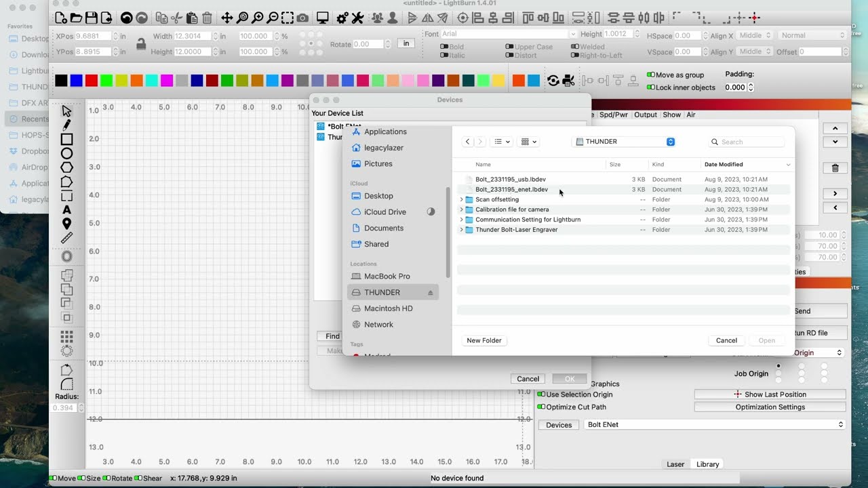Select the Position Laser pin tool
Screen dimensions: 868x488
66,224
